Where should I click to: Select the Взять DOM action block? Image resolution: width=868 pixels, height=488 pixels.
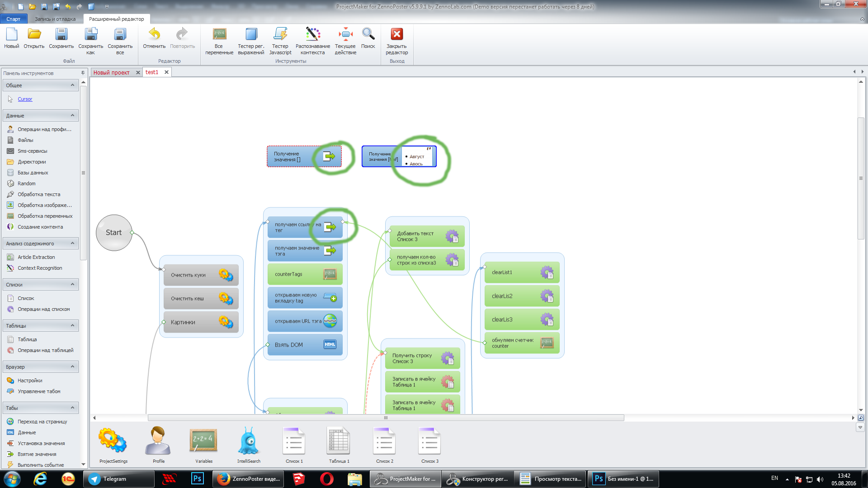pyautogui.click(x=305, y=344)
